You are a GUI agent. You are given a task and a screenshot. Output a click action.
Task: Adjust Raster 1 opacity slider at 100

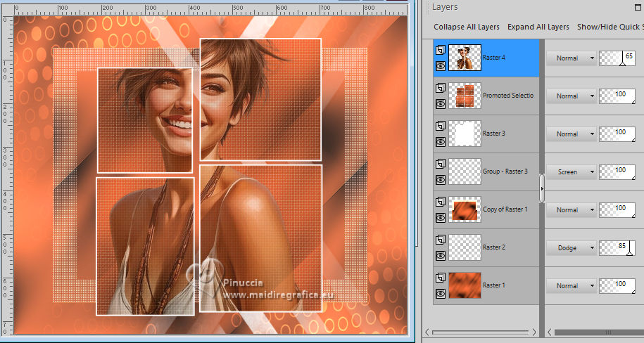(617, 286)
